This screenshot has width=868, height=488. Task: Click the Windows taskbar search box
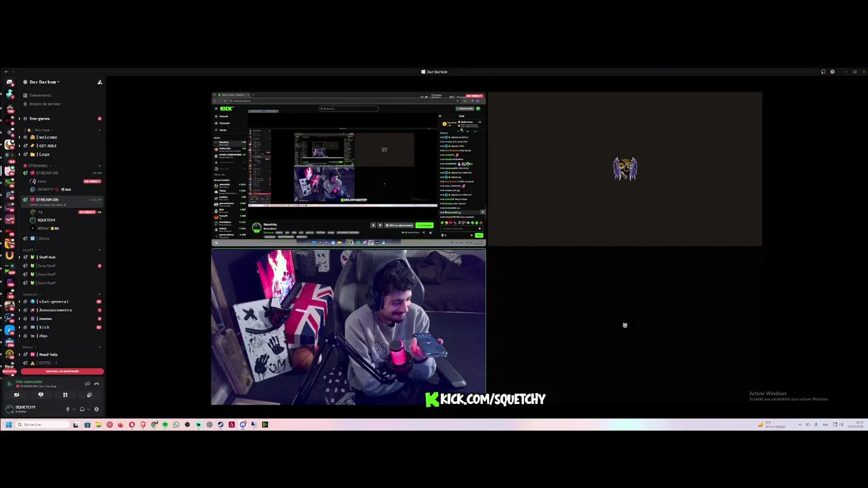click(x=43, y=424)
